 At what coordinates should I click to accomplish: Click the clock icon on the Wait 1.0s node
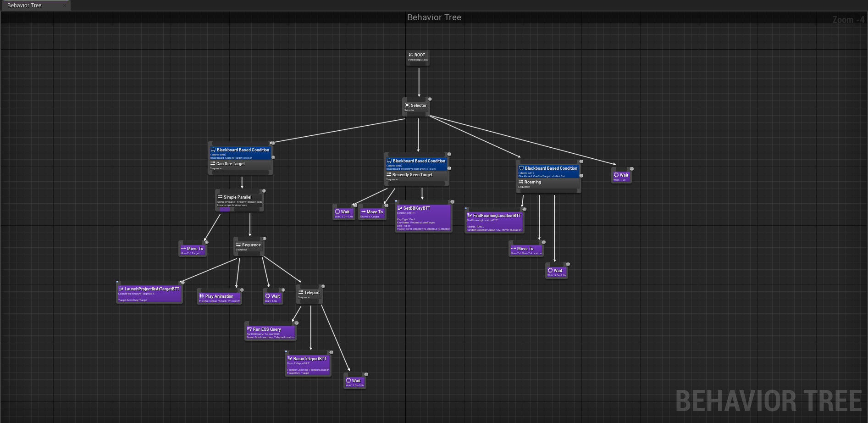[616, 175]
